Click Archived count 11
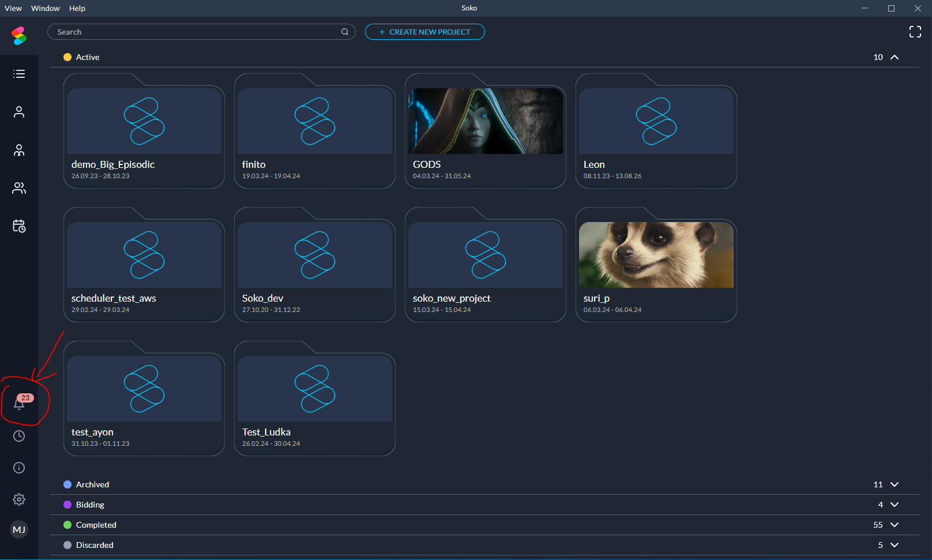 (878, 484)
